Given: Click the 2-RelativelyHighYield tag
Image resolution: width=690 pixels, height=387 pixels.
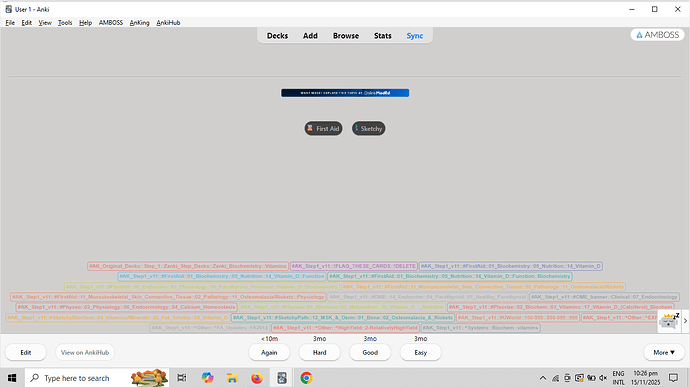Looking at the screenshot, I should click(x=345, y=328).
